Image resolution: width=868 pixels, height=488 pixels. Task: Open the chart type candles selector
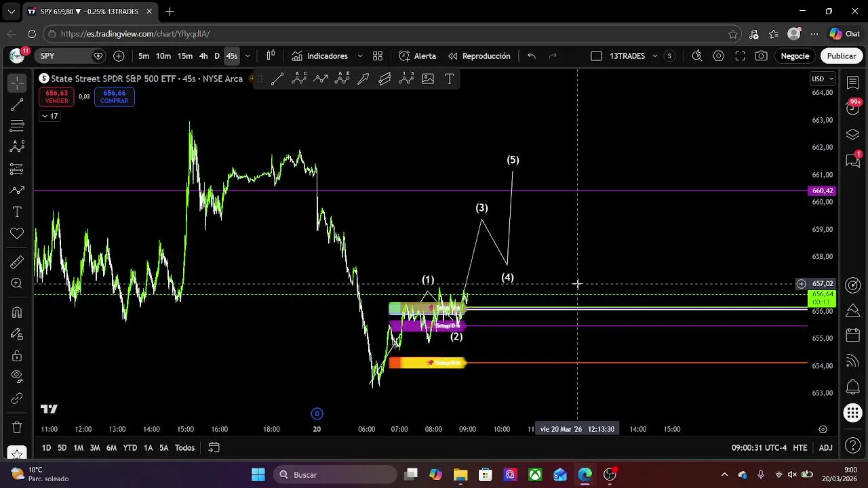[x=271, y=56]
